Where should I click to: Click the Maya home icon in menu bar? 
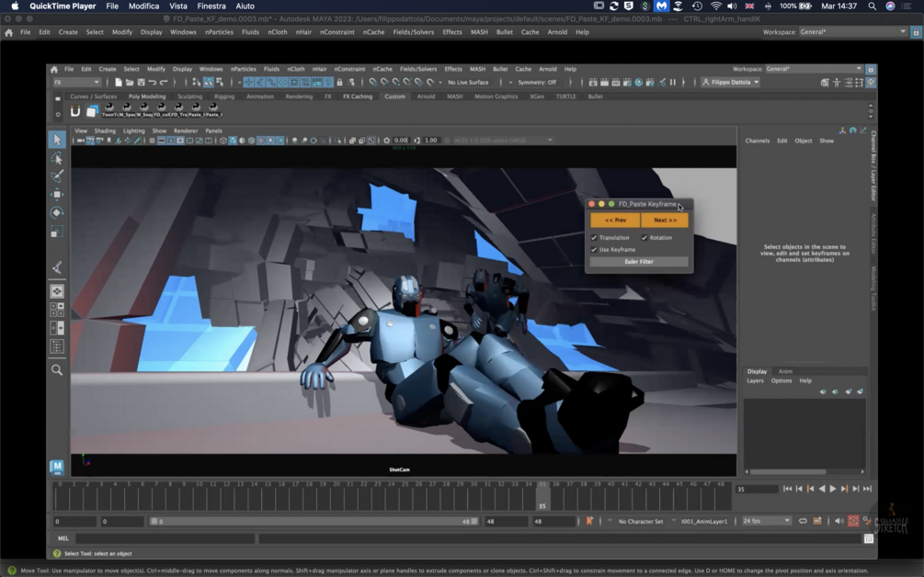(x=53, y=69)
